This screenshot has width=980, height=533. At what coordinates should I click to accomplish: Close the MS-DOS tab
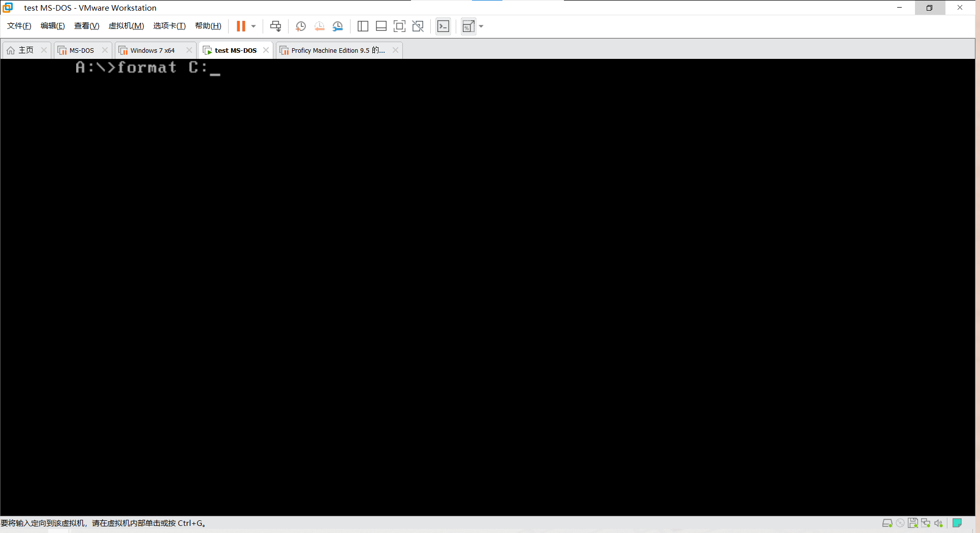pyautogui.click(x=105, y=50)
